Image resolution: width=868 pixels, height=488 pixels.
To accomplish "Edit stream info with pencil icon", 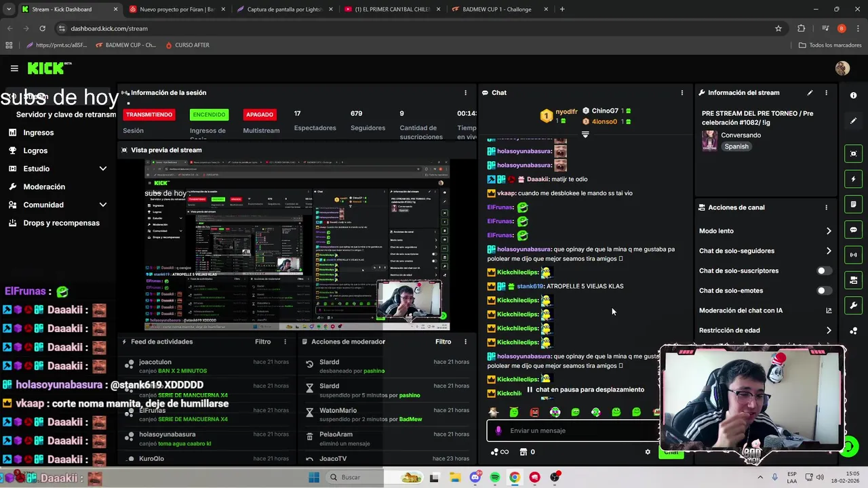I will click(x=810, y=93).
